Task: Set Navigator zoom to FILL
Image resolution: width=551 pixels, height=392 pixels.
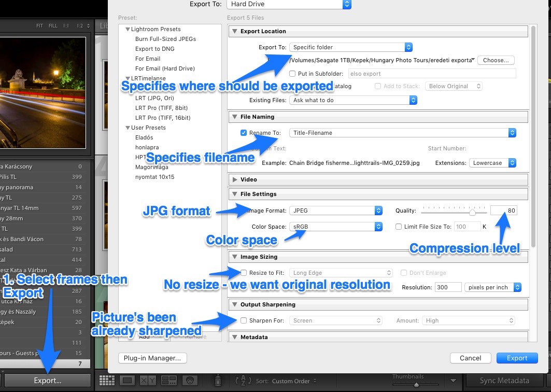Action: [x=53, y=25]
